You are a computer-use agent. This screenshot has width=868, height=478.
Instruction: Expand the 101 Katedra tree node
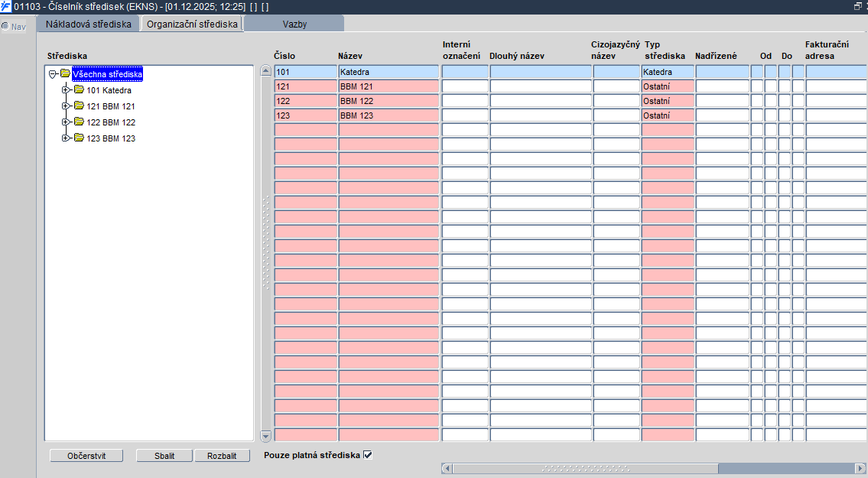(x=66, y=89)
